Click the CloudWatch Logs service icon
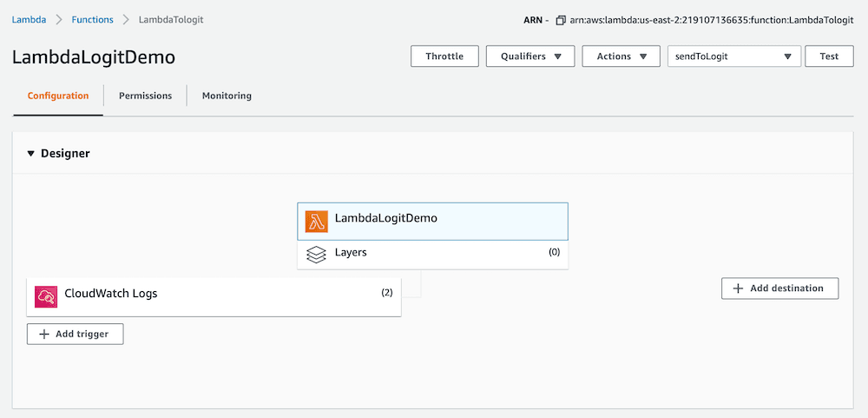The height and width of the screenshot is (418, 868). pyautogui.click(x=46, y=296)
